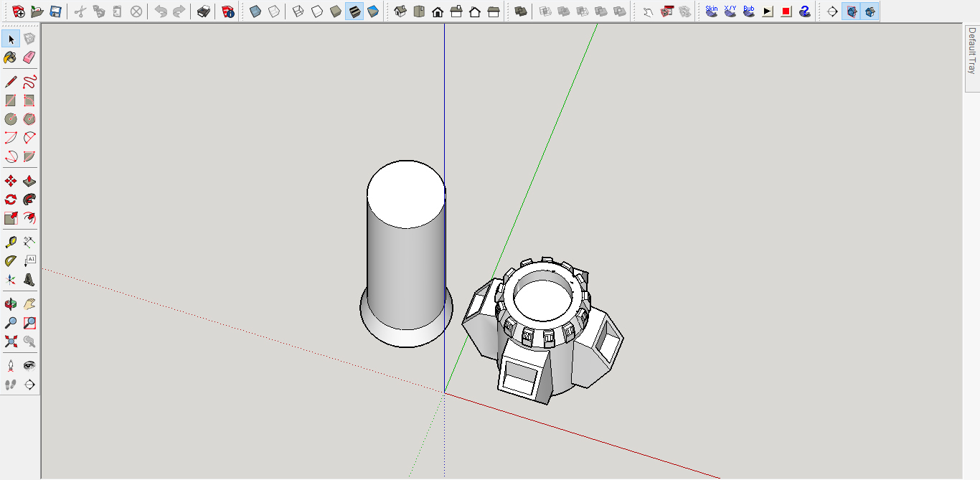Image resolution: width=980 pixels, height=480 pixels.
Task: Activate the Orbit tool
Action: point(11,304)
